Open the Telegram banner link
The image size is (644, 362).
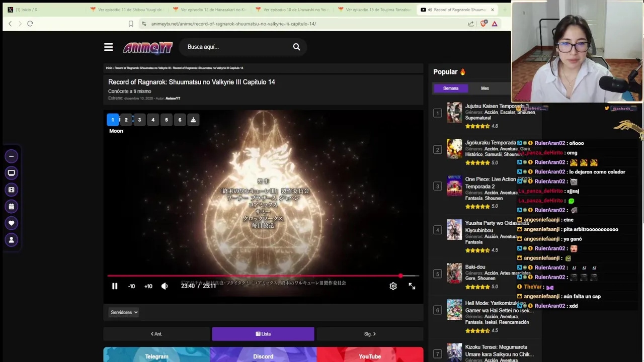click(156, 355)
